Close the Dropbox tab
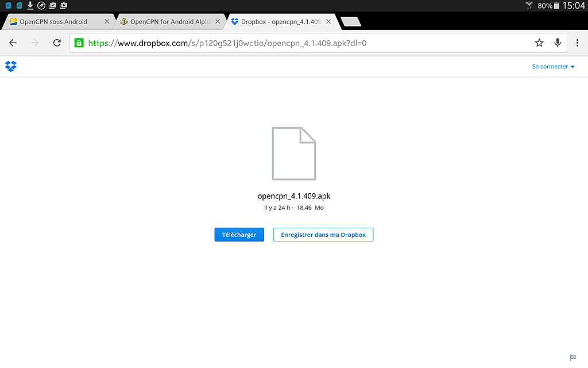 tap(328, 22)
